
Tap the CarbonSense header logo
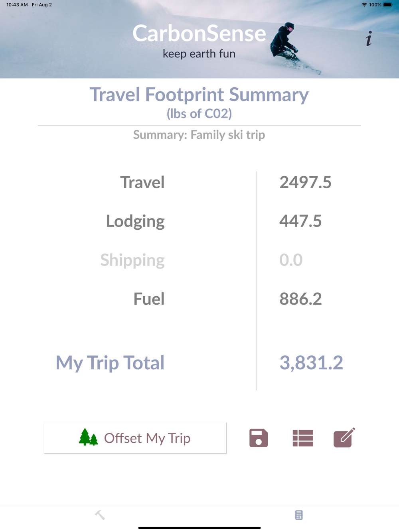[199, 33]
